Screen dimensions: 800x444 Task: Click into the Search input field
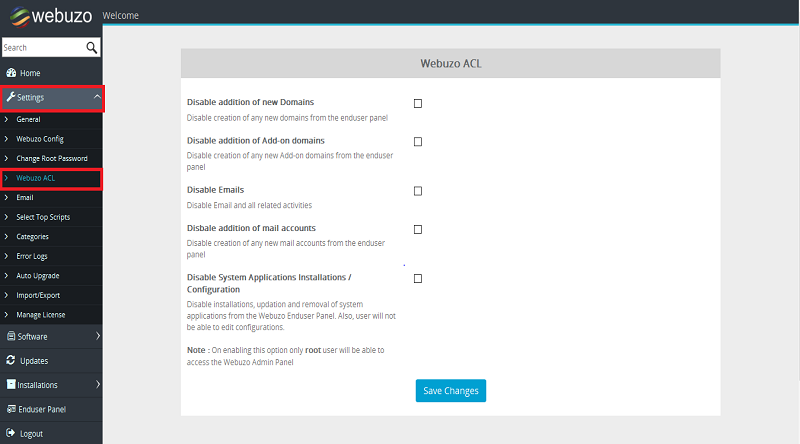tap(40, 47)
